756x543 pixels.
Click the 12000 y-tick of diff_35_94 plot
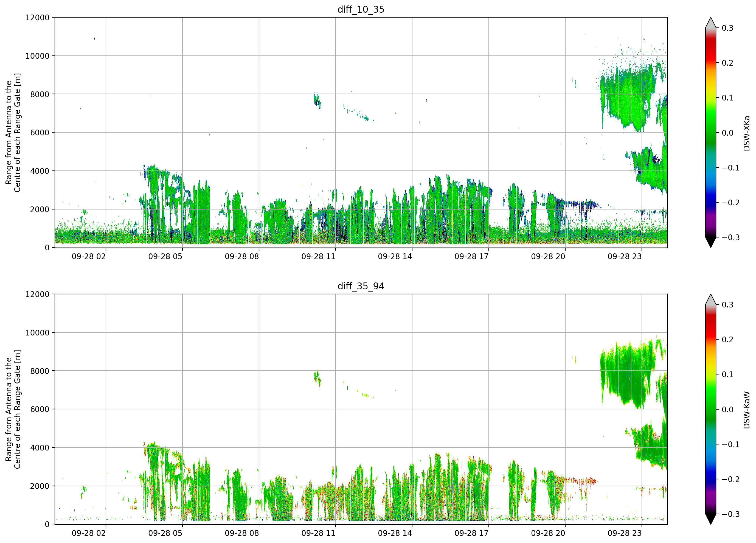click(x=37, y=295)
